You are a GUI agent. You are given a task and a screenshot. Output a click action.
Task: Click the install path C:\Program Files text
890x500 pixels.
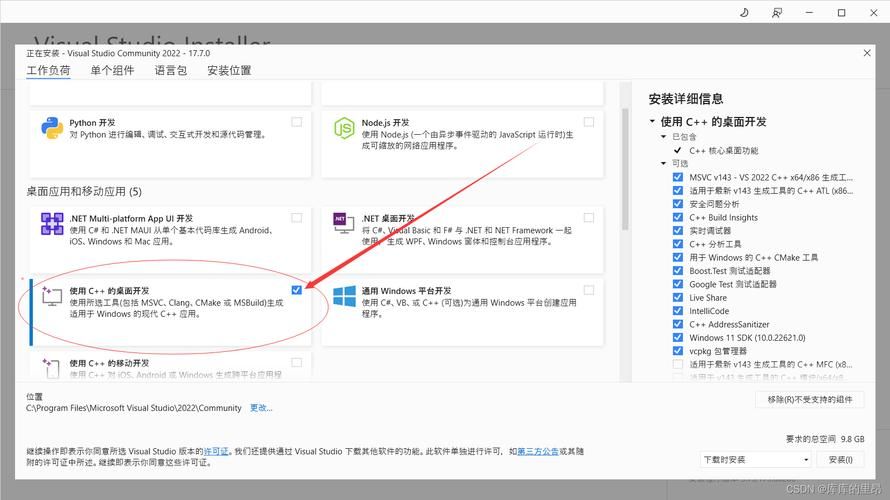tap(133, 408)
